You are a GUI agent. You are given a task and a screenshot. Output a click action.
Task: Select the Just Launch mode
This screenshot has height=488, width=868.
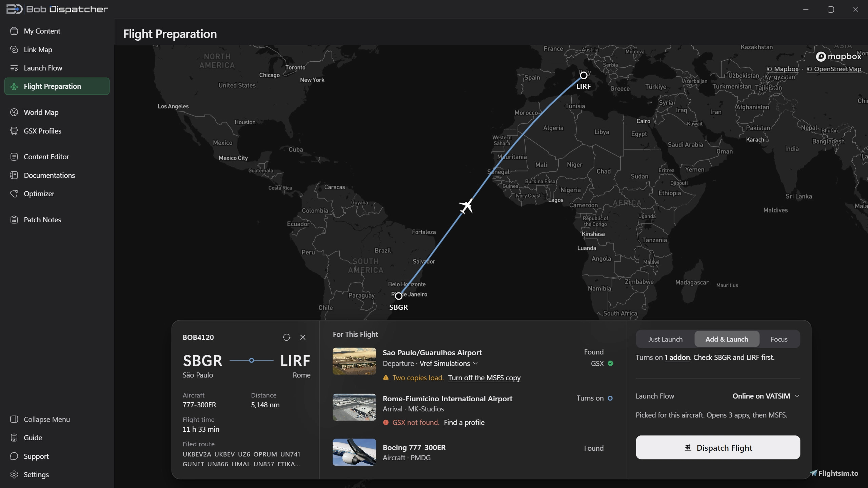pos(665,339)
